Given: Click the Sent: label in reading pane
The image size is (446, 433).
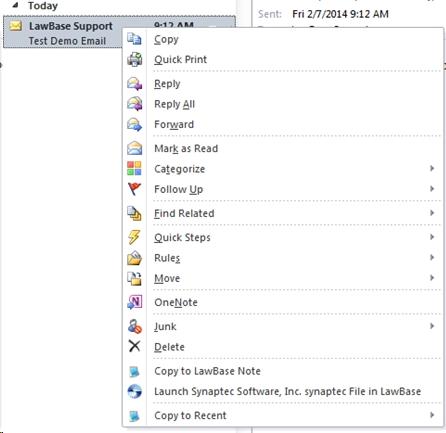Looking at the screenshot, I should (270, 14).
